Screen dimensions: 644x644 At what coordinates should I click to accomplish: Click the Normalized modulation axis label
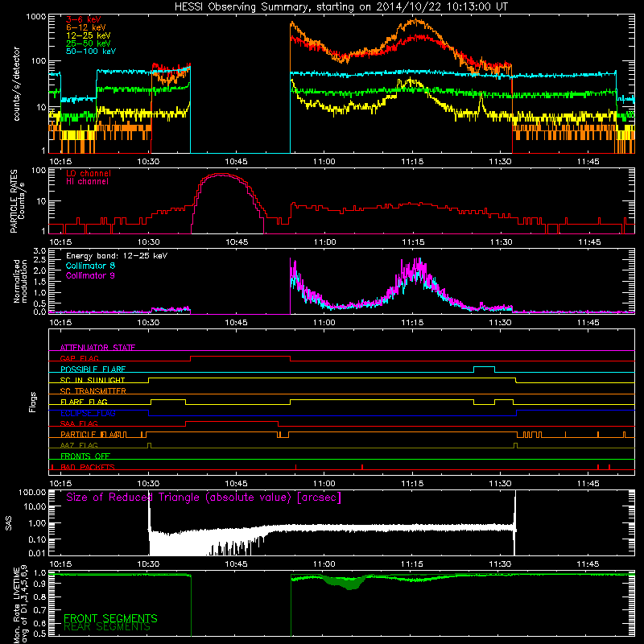21,281
